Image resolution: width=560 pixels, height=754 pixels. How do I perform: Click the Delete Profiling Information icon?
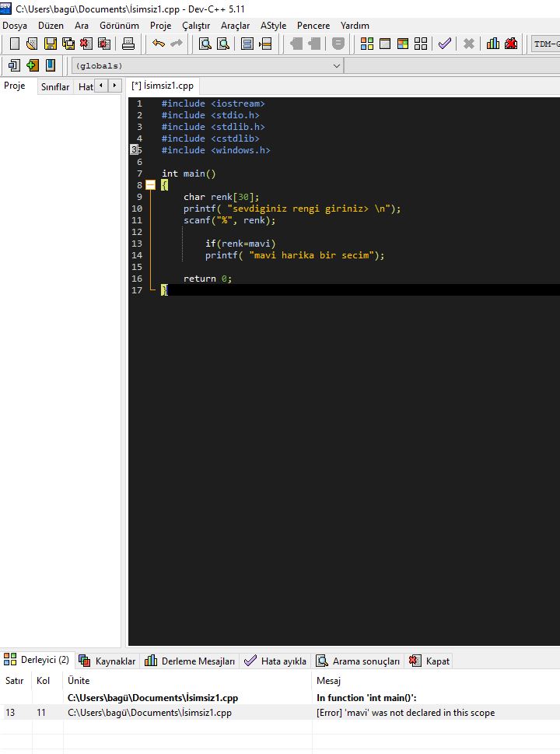tap(511, 44)
